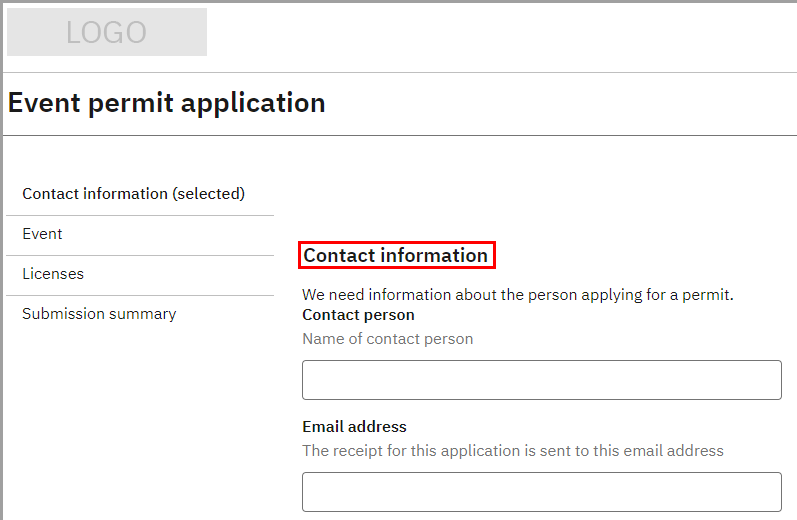
Task: Click the Contact information section heading
Action: pyautogui.click(x=395, y=256)
